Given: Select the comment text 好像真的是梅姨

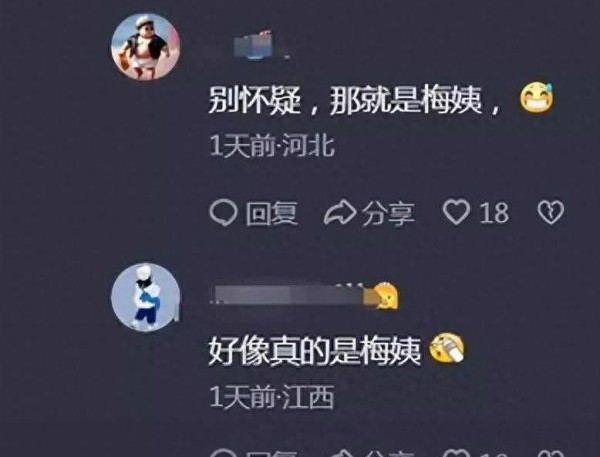Looking at the screenshot, I should 315,351.
